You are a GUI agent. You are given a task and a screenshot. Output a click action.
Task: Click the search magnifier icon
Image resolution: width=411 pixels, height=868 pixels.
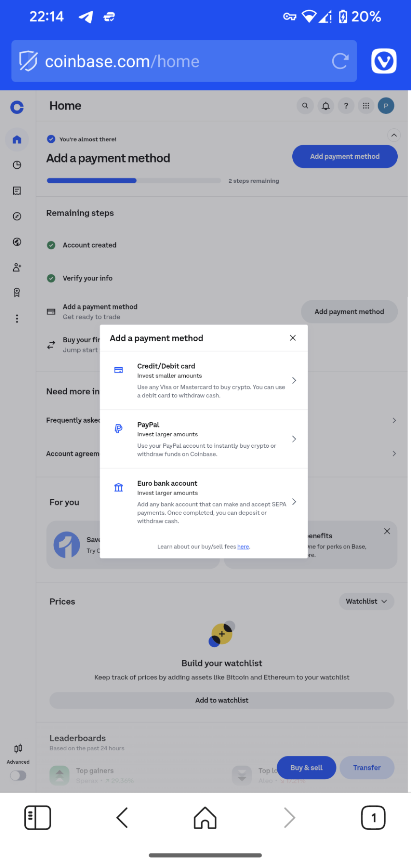(305, 106)
